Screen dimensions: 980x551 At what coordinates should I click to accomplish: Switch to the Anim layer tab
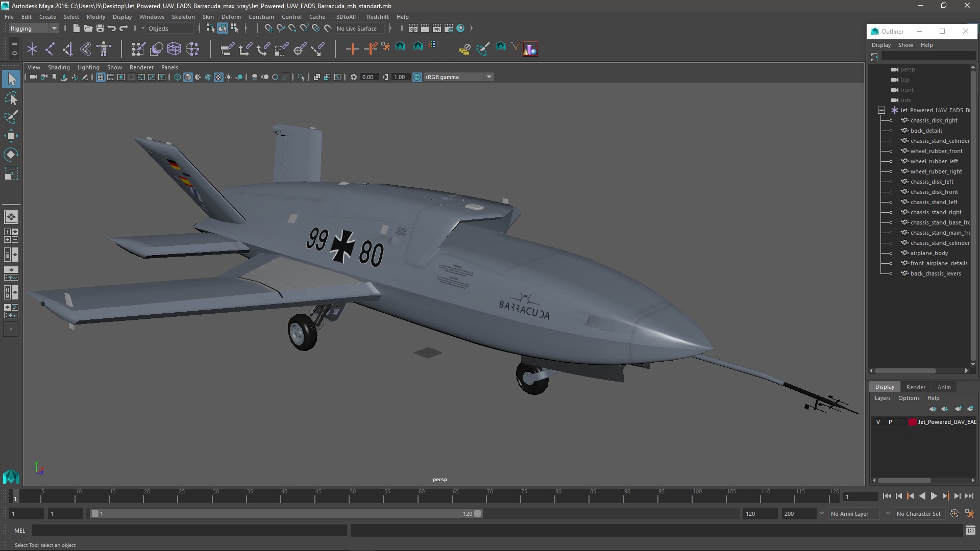click(x=944, y=387)
